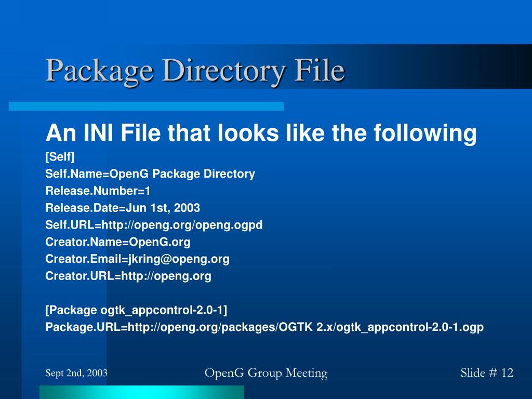Click the 'Self.Name=OpenG Package Directory' line
The image size is (532, 399).
click(x=150, y=174)
